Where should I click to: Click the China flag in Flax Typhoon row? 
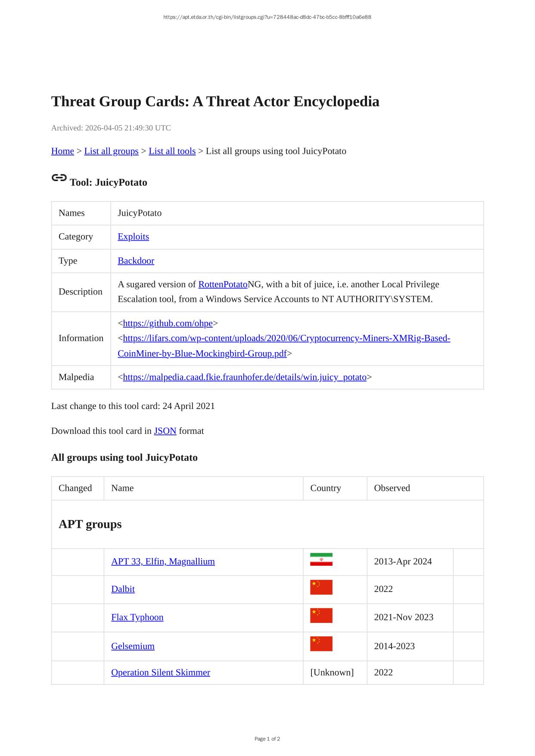tap(321, 615)
